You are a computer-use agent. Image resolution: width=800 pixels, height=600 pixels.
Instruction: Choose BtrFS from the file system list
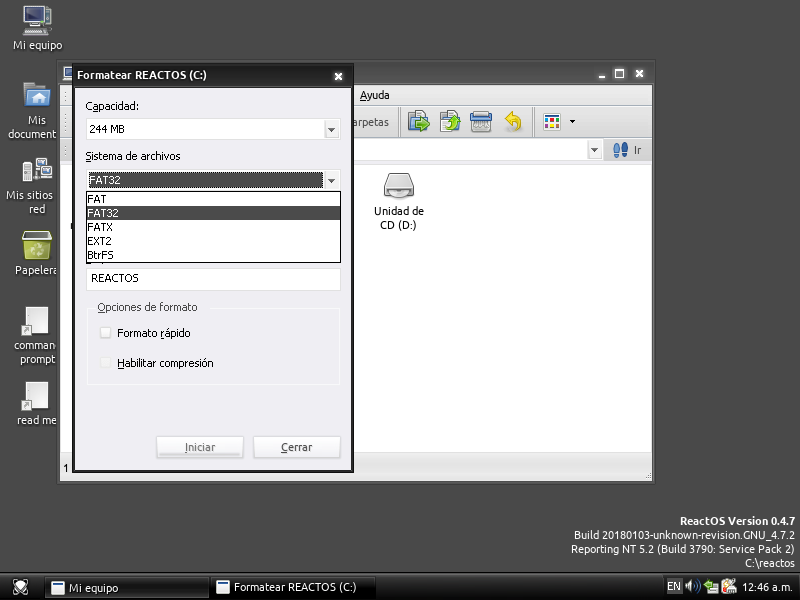(x=213, y=255)
